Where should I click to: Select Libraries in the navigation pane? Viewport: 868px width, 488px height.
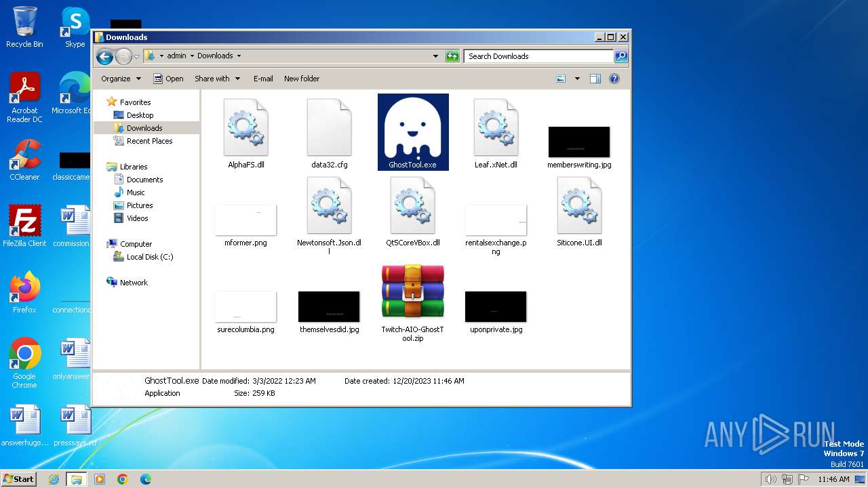[134, 167]
